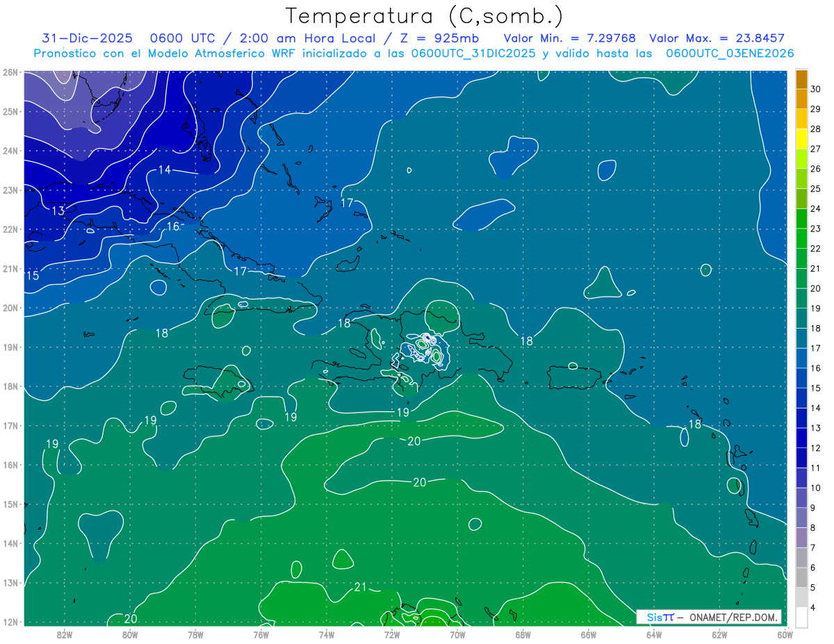834x644 pixels.
Task: Click the "26N" latitude axis label
Action: tap(10, 72)
